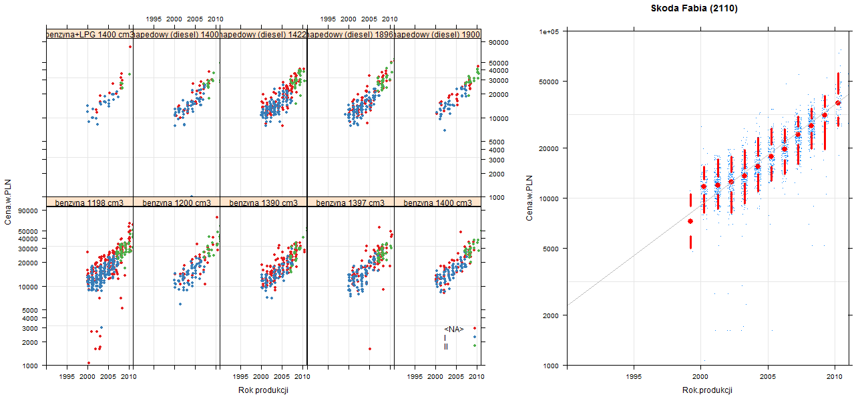
Task: Click the "1e+05" tick on Skoda Fabia plot
Action: (550, 31)
